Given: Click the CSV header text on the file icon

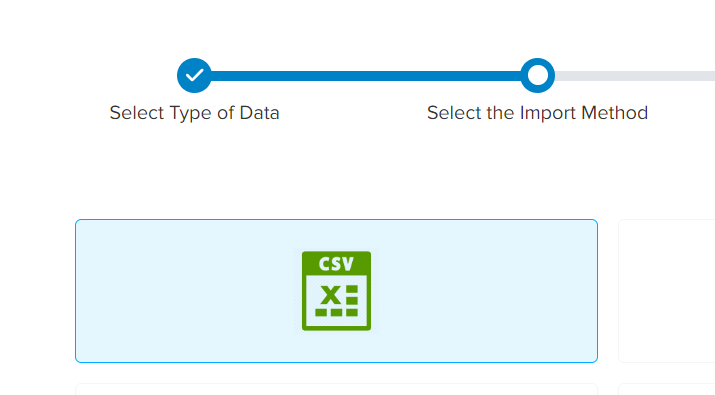Looking at the screenshot, I should (337, 264).
